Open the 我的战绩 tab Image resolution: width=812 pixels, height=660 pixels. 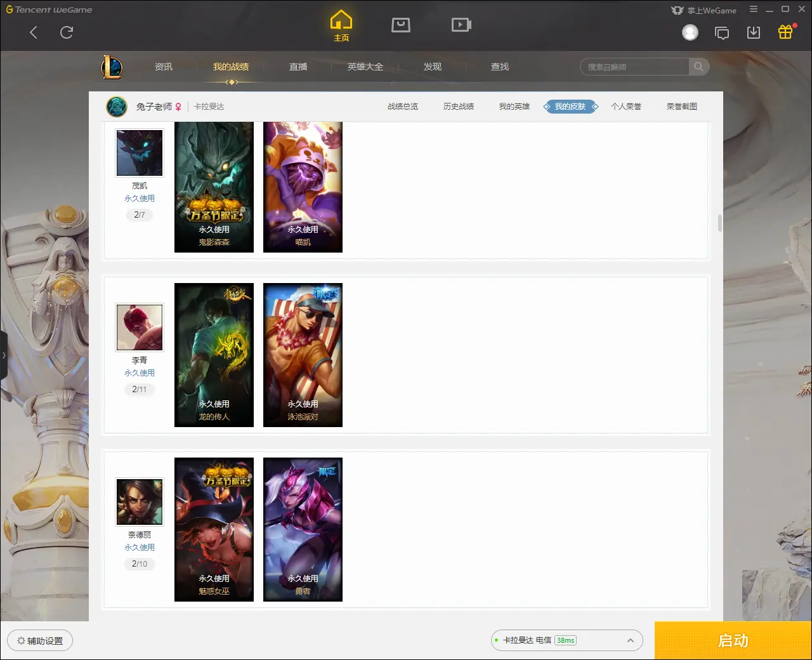coord(231,67)
